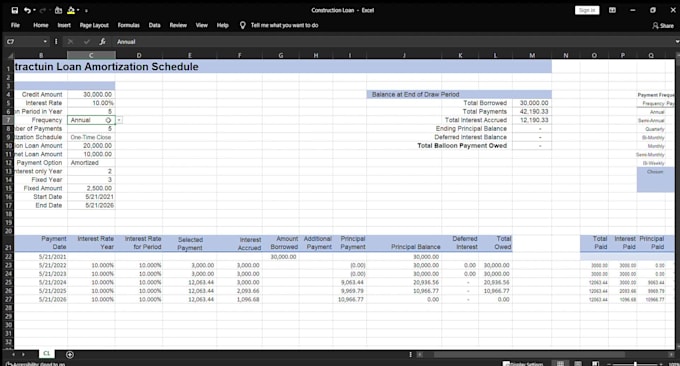Click Display Settings in status bar
The width and height of the screenshot is (680, 366).
523,364
